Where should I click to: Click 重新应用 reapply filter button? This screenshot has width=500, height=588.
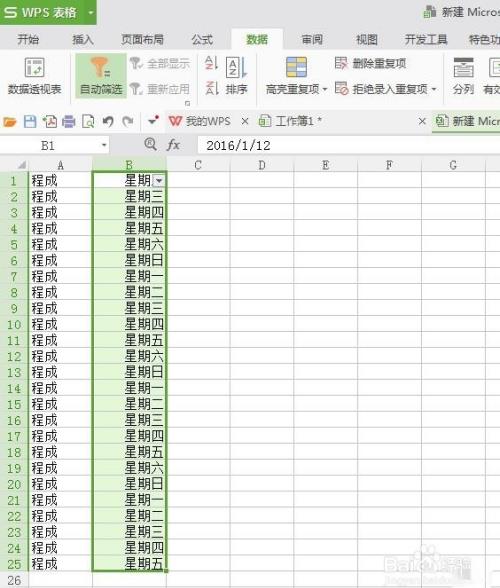pyautogui.click(x=160, y=89)
